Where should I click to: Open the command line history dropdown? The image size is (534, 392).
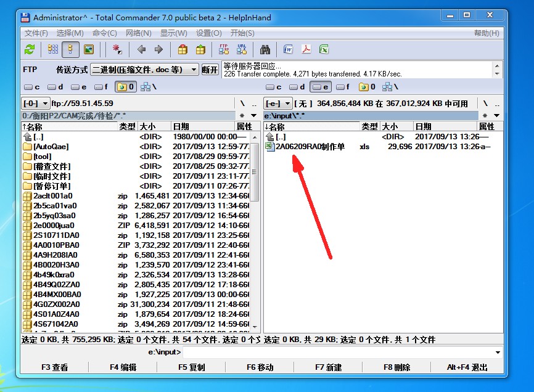(498, 352)
